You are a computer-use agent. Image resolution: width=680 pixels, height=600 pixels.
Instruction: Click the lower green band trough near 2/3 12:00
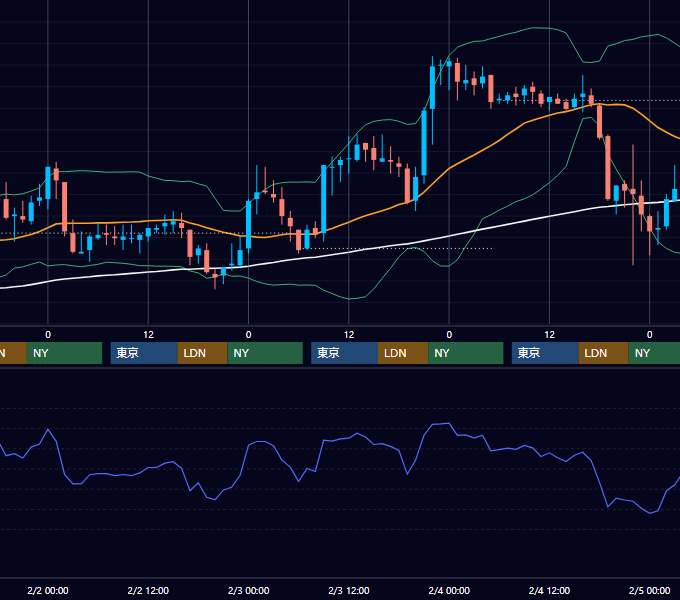(350, 299)
